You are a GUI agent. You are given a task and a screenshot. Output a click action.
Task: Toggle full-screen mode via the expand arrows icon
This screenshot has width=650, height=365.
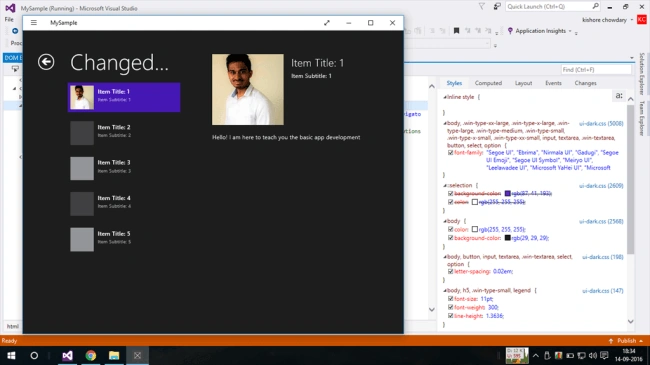click(x=327, y=23)
